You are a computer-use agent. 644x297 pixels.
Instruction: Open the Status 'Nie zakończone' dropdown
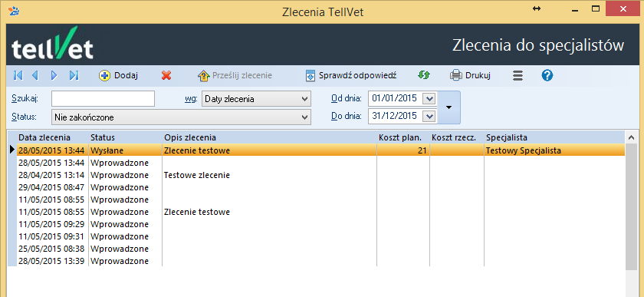click(x=181, y=117)
